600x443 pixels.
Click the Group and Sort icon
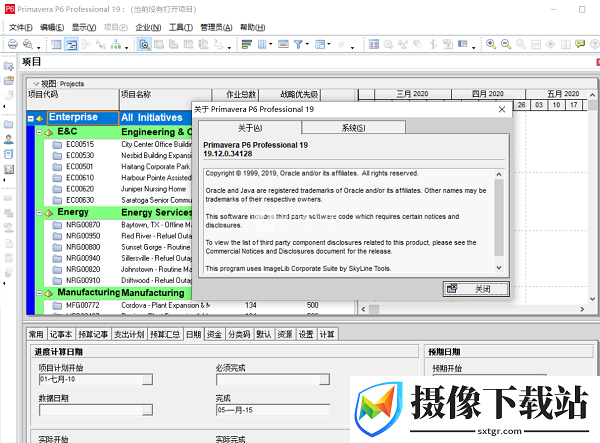coord(320,44)
